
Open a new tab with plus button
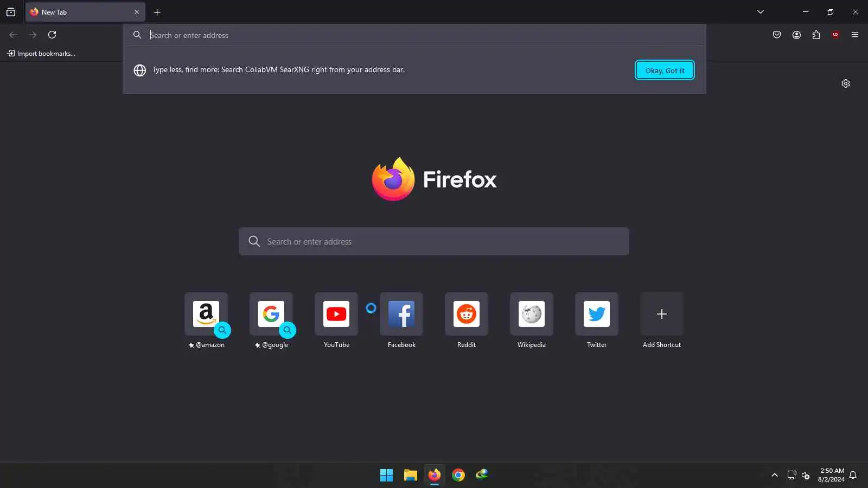(157, 12)
